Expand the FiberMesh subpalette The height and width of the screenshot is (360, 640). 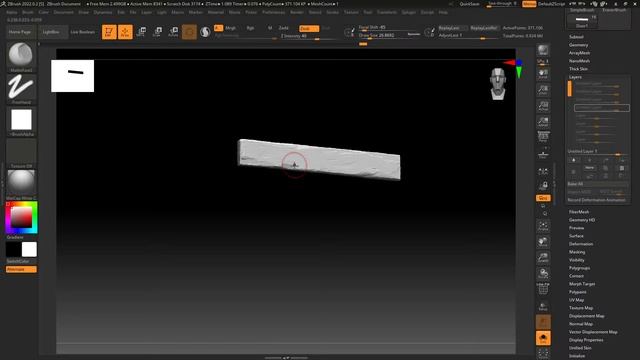coord(579,212)
